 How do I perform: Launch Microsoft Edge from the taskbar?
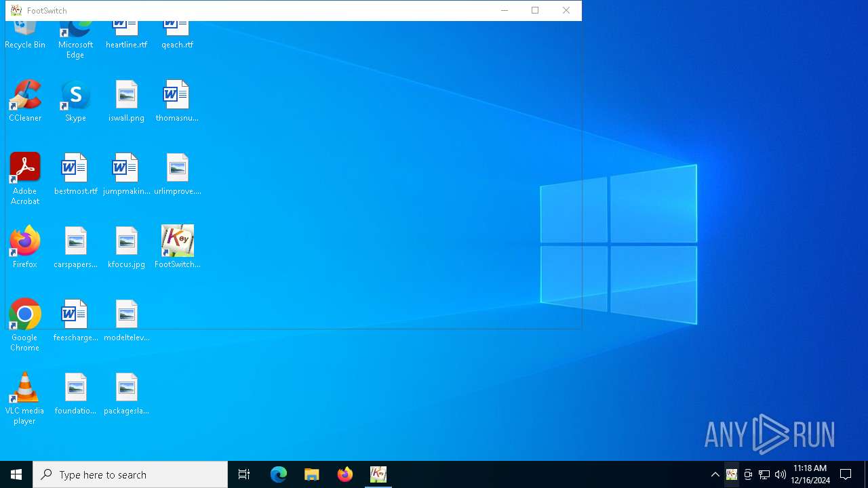point(279,474)
